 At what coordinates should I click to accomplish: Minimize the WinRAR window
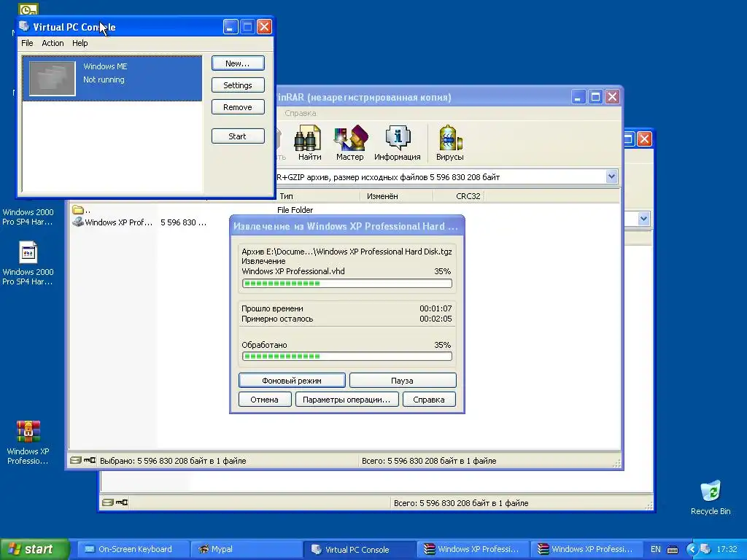578,97
